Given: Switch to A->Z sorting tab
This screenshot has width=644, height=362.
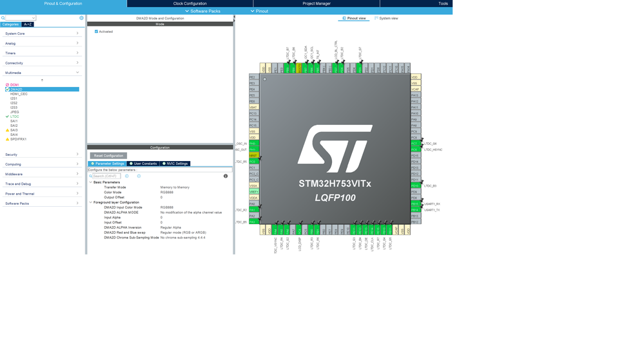Looking at the screenshot, I should click(28, 24).
